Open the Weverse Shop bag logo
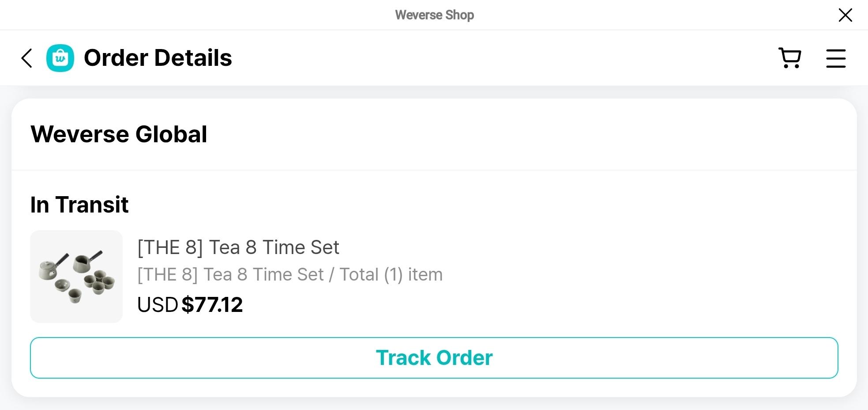Image resolution: width=868 pixels, height=410 pixels. [60, 58]
